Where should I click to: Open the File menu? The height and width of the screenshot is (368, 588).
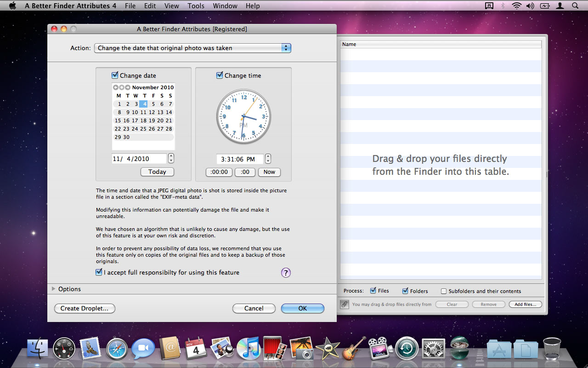pyautogui.click(x=130, y=6)
